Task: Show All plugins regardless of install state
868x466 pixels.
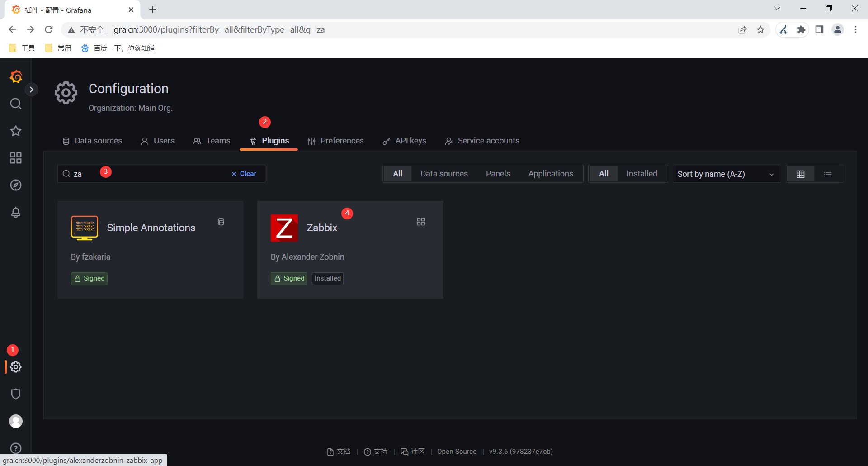Action: [x=604, y=174]
